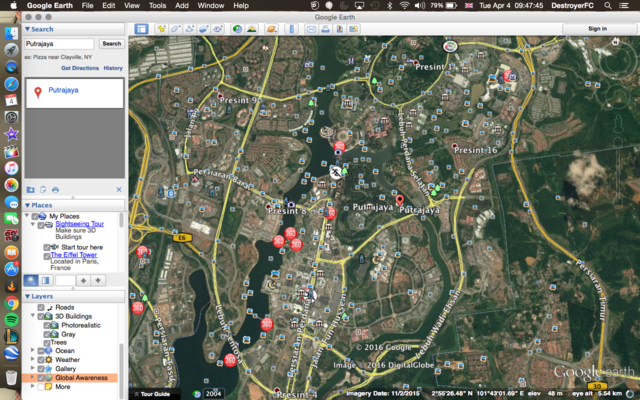This screenshot has height=400, width=640.
Task: Click the magnifier search button in Places panel
Action: [31, 280]
